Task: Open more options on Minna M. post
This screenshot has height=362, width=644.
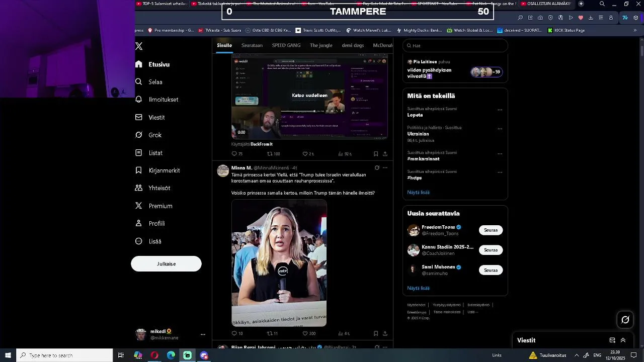Action: tap(385, 168)
